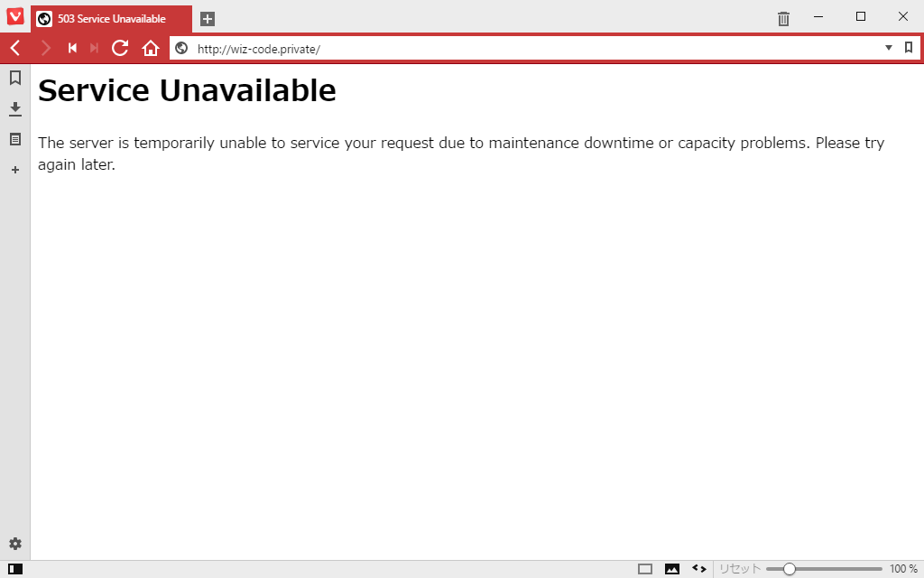Screen dimensions: 924x578
Task: Add a new web panel
Action: coord(15,170)
